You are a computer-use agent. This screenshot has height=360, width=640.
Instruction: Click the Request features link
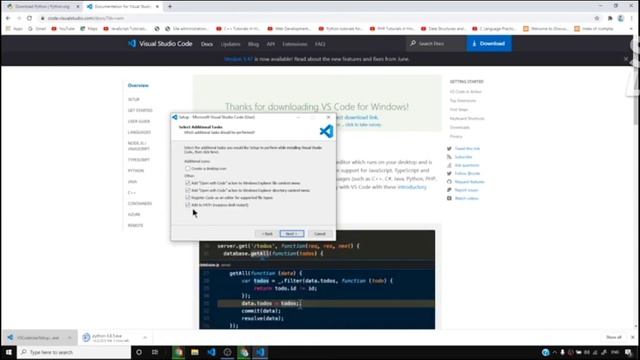tap(469, 182)
